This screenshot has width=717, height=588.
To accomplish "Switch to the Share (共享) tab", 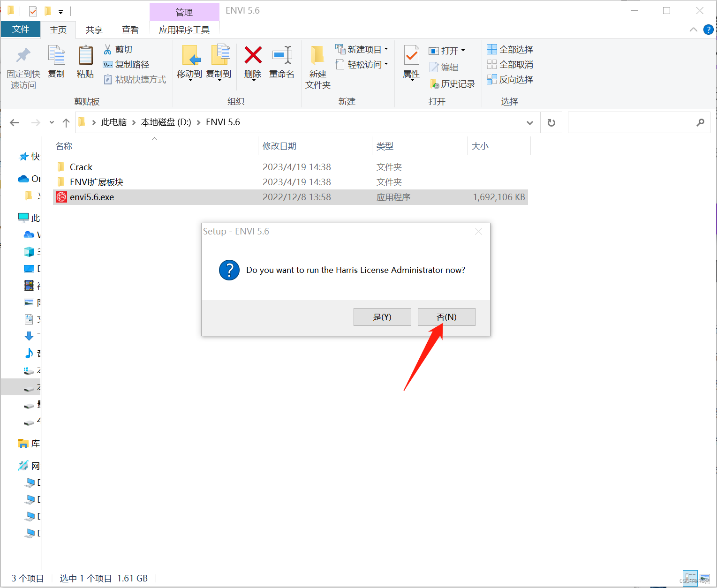I will 94,30.
